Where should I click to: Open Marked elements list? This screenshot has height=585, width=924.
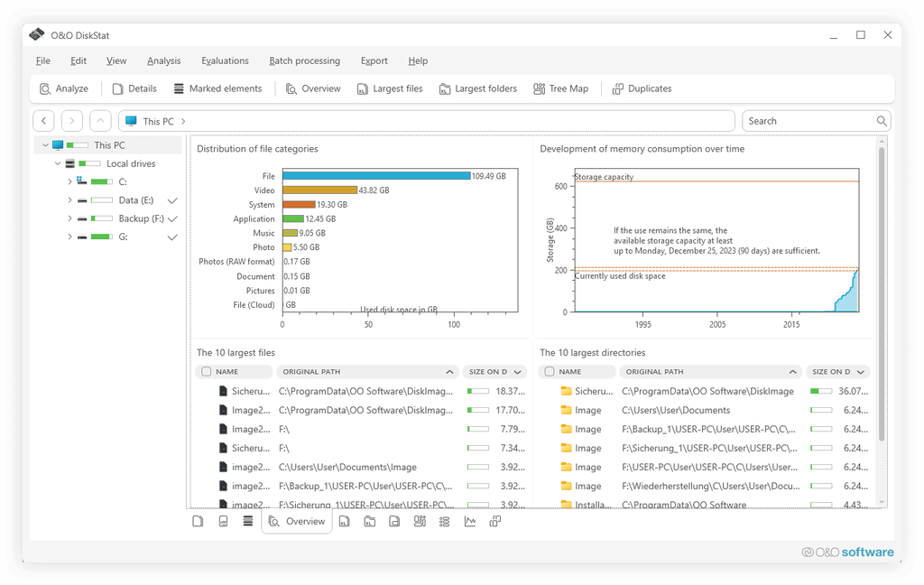click(x=217, y=88)
